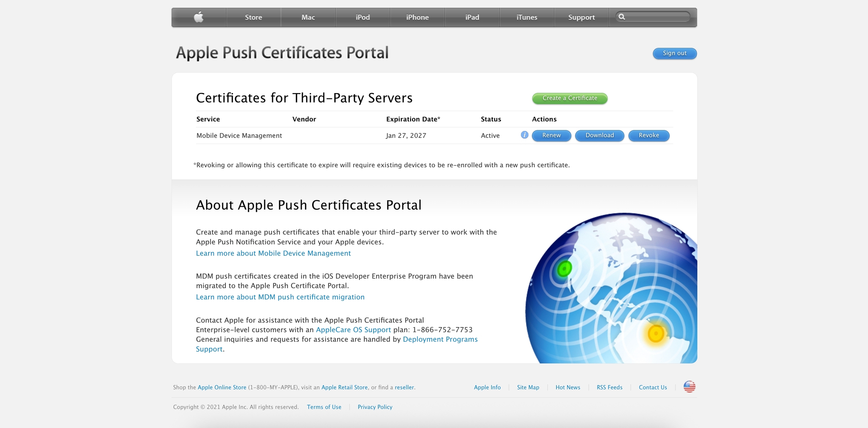The image size is (868, 428).
Task: Open the iPhone navigation item
Action: (x=417, y=17)
